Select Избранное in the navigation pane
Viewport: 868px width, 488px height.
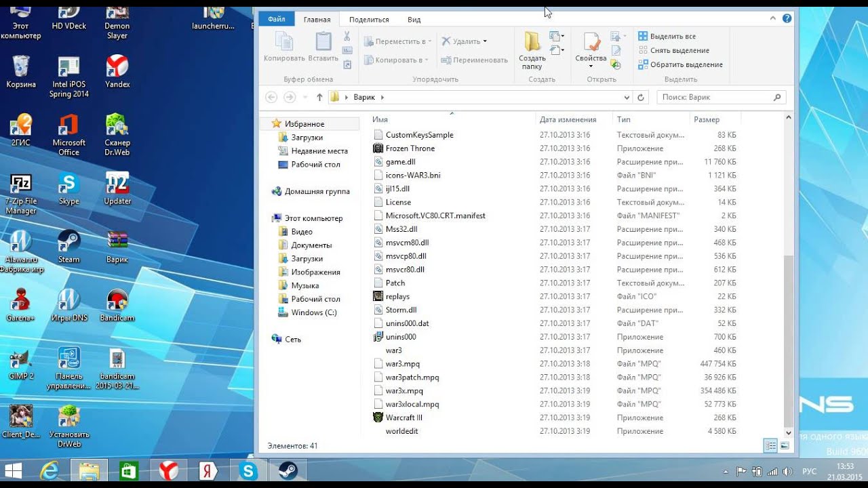click(304, 124)
